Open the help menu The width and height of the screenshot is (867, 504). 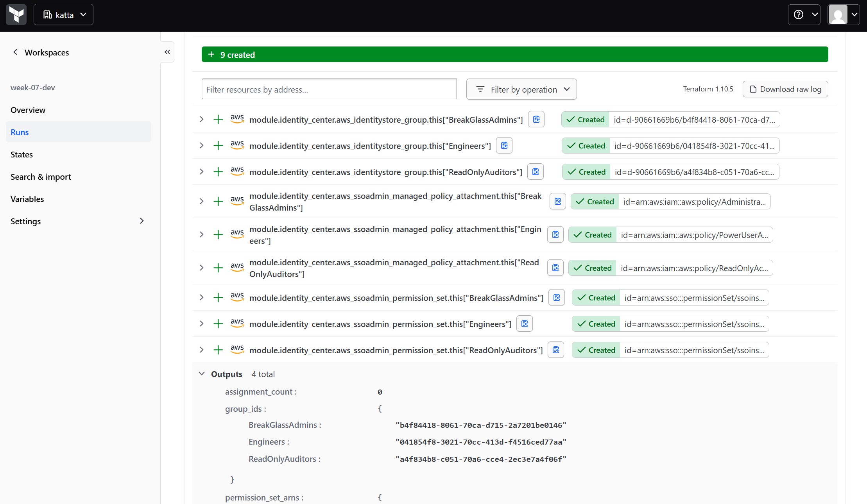[x=804, y=14]
